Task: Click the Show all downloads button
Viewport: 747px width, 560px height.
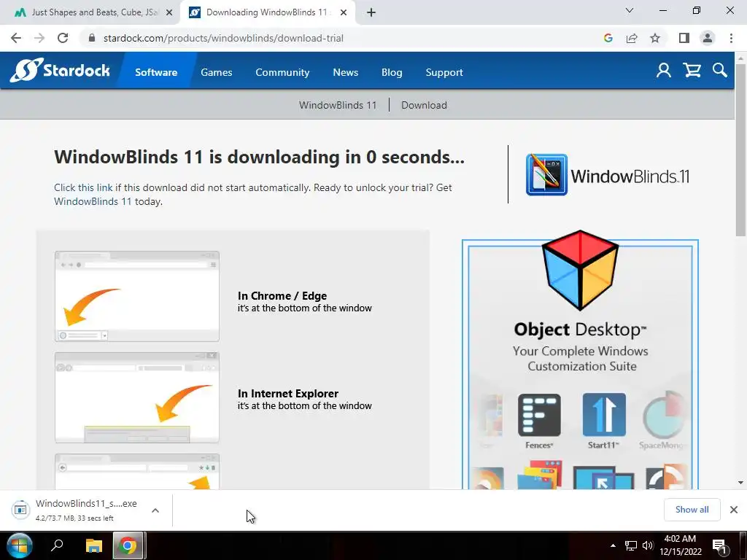Action: (x=692, y=510)
